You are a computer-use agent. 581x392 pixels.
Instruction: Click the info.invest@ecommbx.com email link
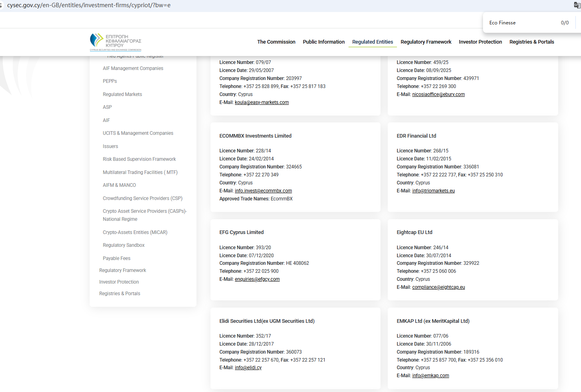click(263, 191)
